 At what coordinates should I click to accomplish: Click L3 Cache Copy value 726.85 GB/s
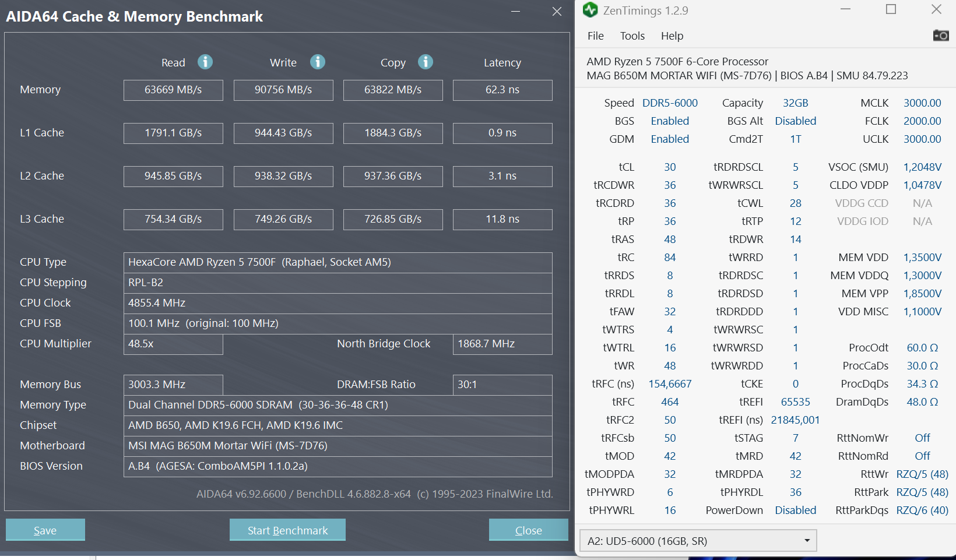coord(393,220)
